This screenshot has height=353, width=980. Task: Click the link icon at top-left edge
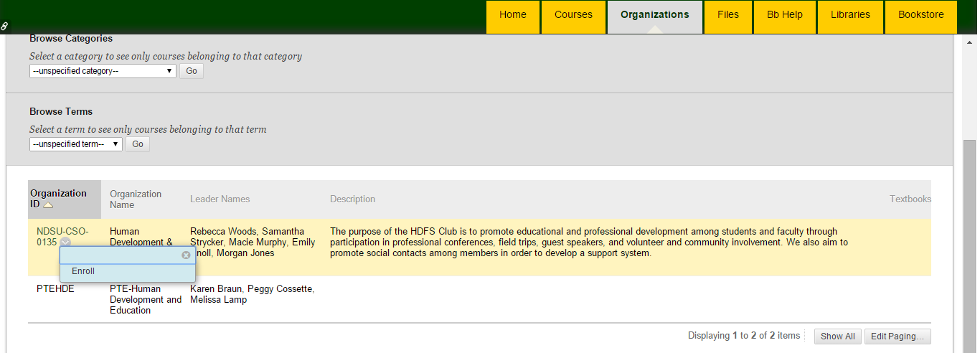(x=4, y=26)
